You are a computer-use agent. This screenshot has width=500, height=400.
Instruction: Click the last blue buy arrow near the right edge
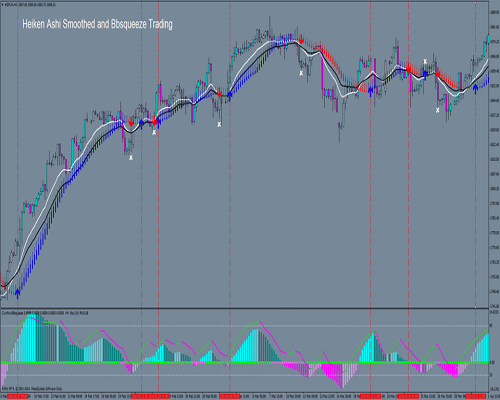(x=475, y=89)
